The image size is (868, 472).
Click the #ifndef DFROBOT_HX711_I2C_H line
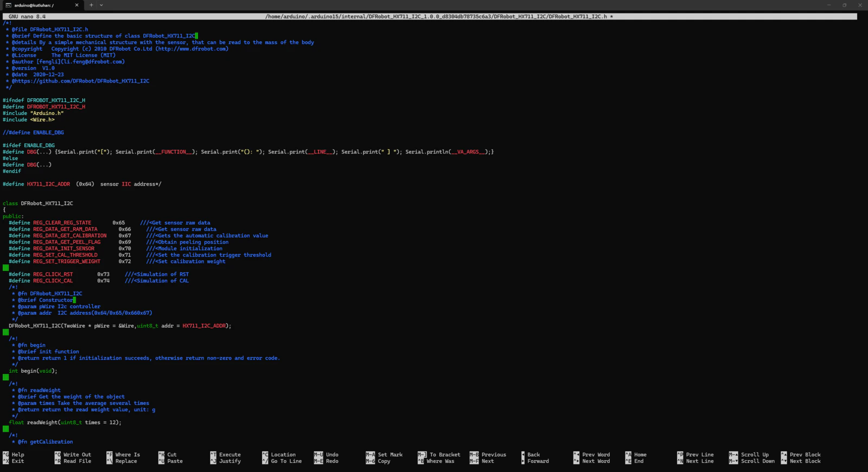click(44, 100)
